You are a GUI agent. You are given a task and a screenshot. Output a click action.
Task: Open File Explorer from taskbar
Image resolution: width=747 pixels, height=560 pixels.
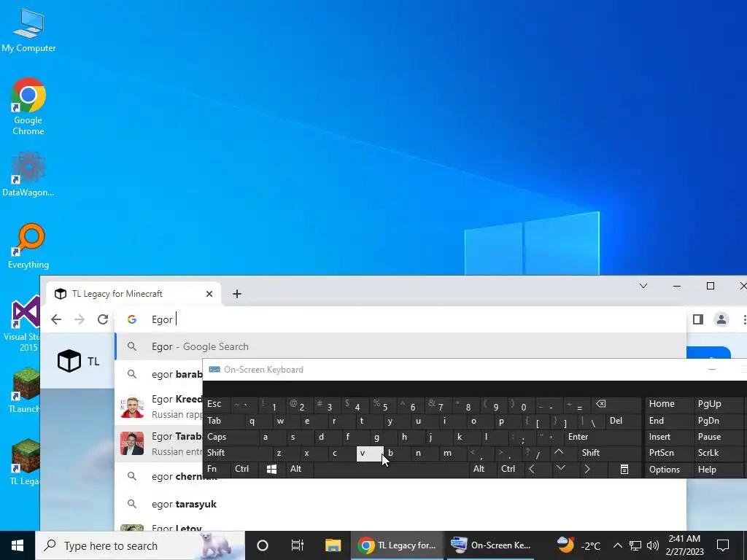point(333,545)
